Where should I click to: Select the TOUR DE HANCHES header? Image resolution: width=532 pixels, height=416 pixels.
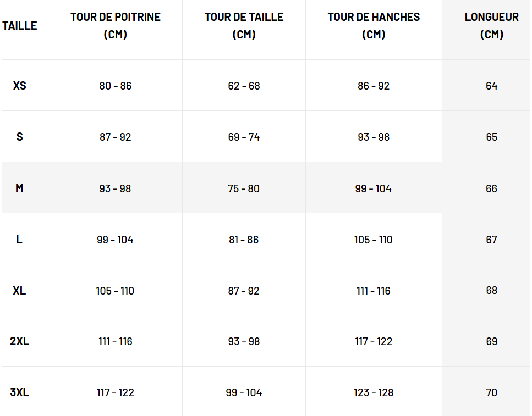tap(374, 26)
